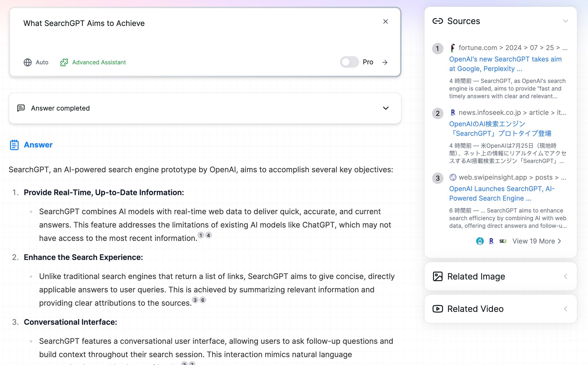Open citation 4 after recent information
The width and height of the screenshot is (588, 365).
click(x=208, y=235)
